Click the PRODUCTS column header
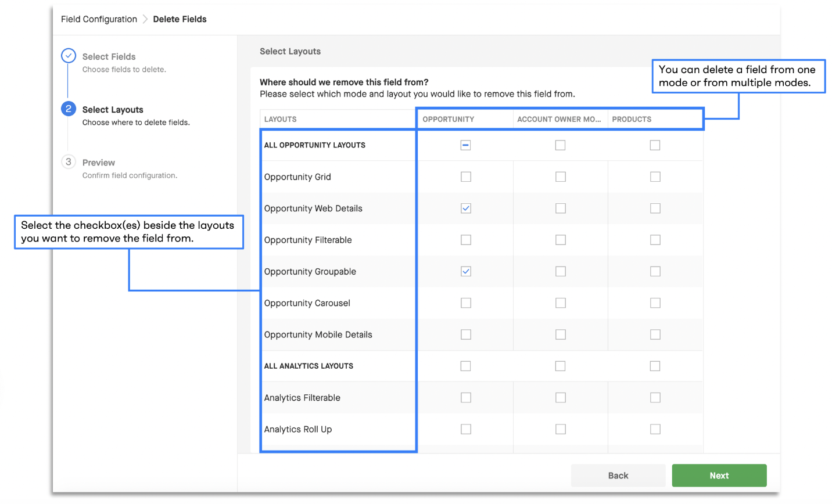Screen dimensions: 832x504 (x=632, y=119)
